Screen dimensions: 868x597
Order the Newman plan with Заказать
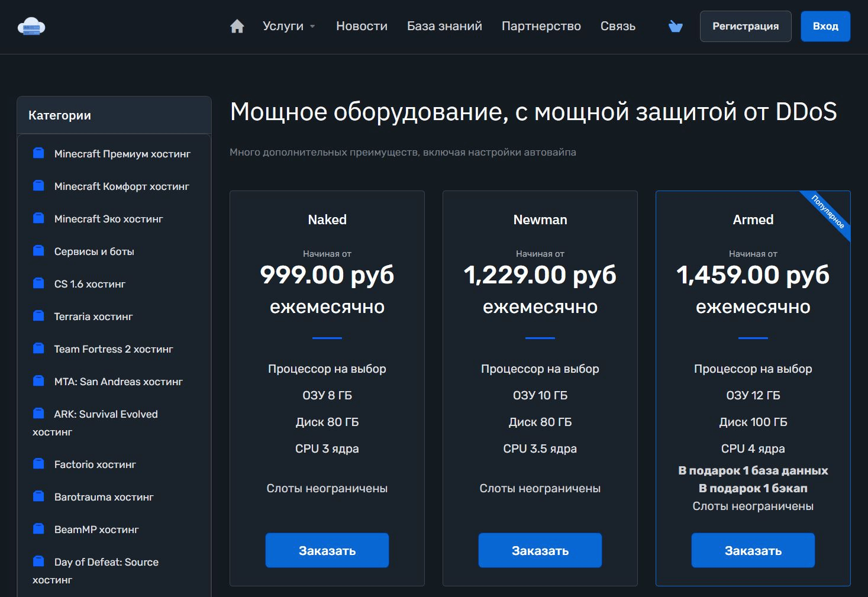tap(540, 550)
